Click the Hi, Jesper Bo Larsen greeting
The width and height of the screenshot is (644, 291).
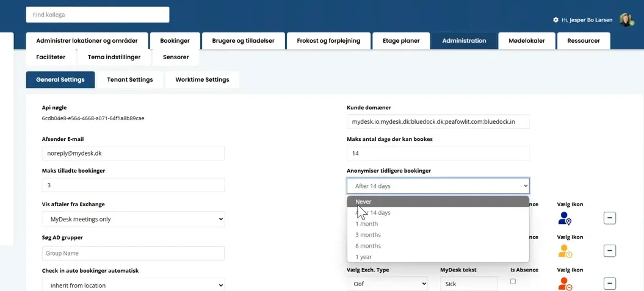(587, 20)
